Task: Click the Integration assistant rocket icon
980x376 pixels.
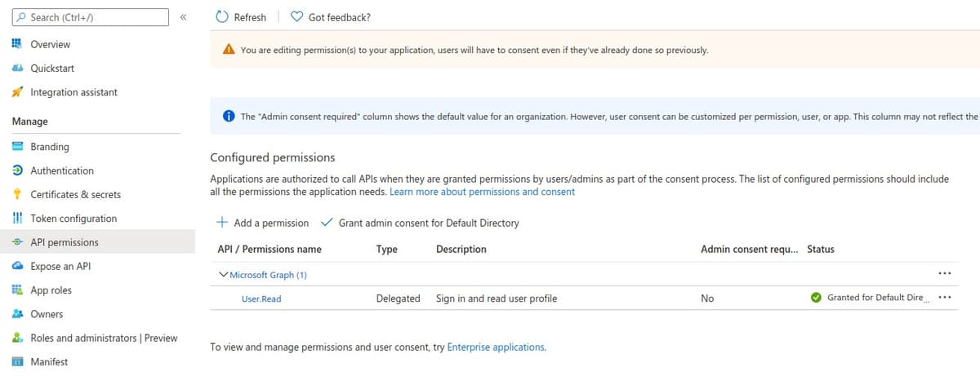Action: click(17, 92)
